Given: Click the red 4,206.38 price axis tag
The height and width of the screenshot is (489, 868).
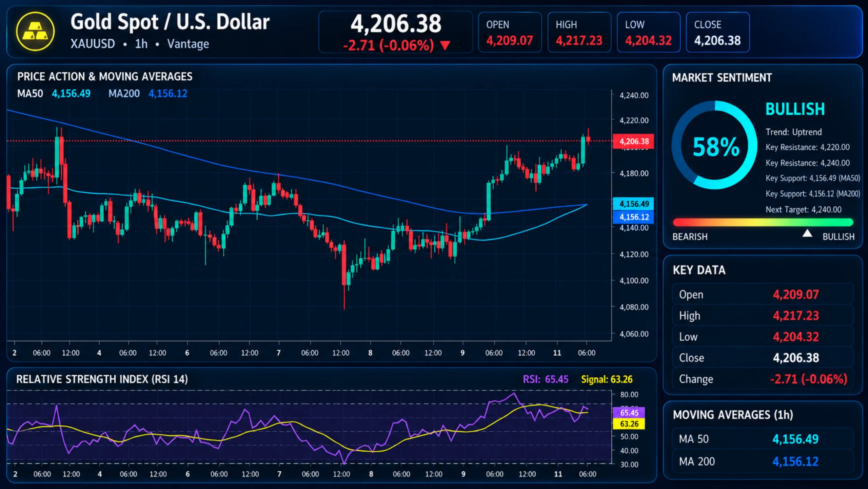Looking at the screenshot, I should click(633, 141).
